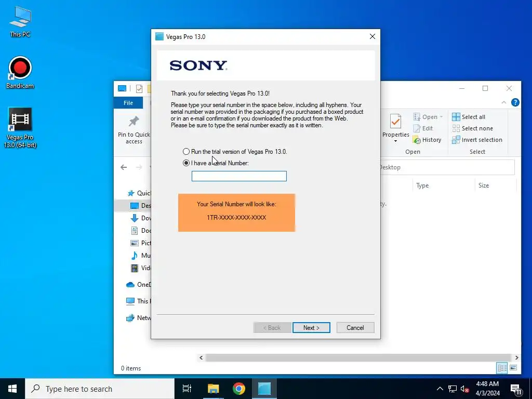Expand the Properties dropdown arrow
This screenshot has width=532, height=399.
coord(395,141)
